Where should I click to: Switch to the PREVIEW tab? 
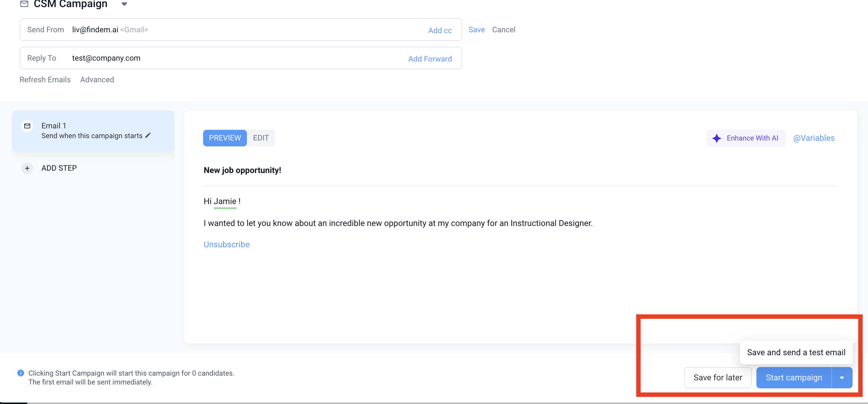[225, 138]
